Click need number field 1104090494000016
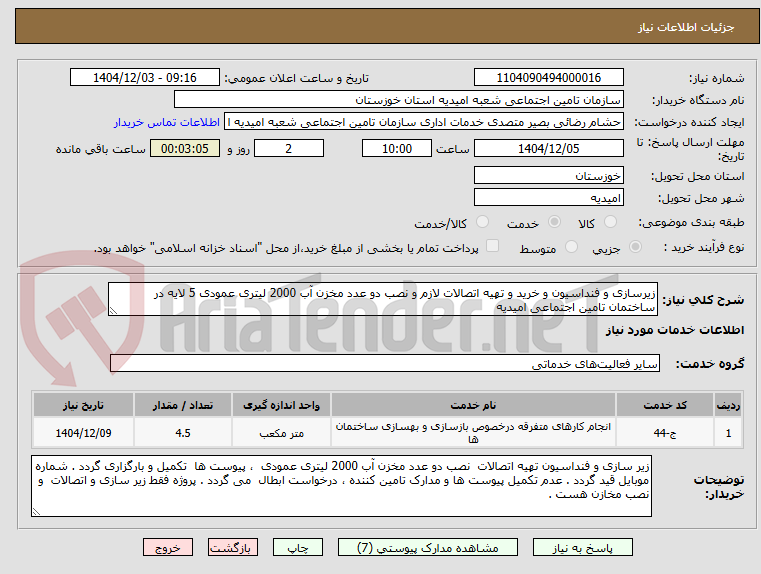This screenshot has width=761, height=574. tap(548, 78)
